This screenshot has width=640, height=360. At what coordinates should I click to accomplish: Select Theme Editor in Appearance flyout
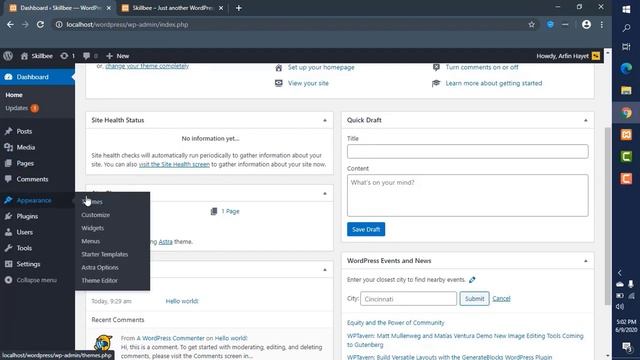(99, 280)
